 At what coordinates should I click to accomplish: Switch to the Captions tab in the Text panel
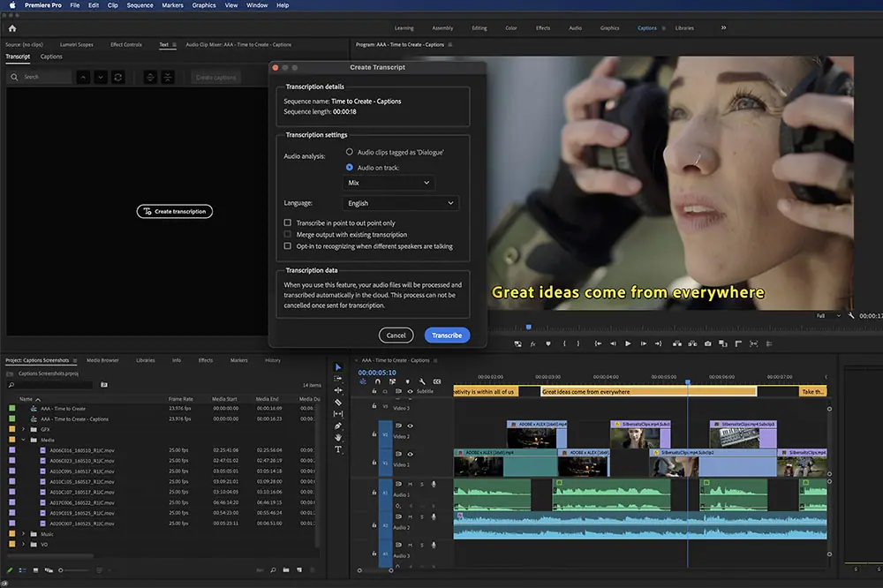(51, 57)
